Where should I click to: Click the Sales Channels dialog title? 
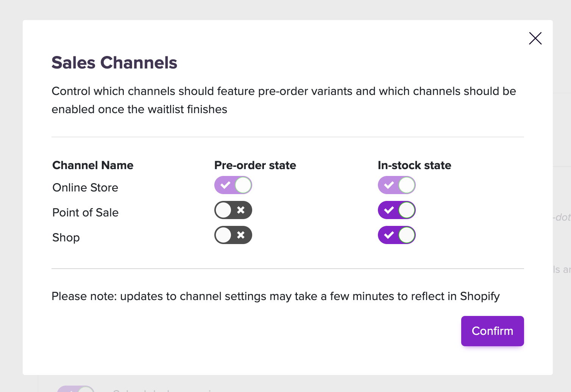pyautogui.click(x=114, y=62)
